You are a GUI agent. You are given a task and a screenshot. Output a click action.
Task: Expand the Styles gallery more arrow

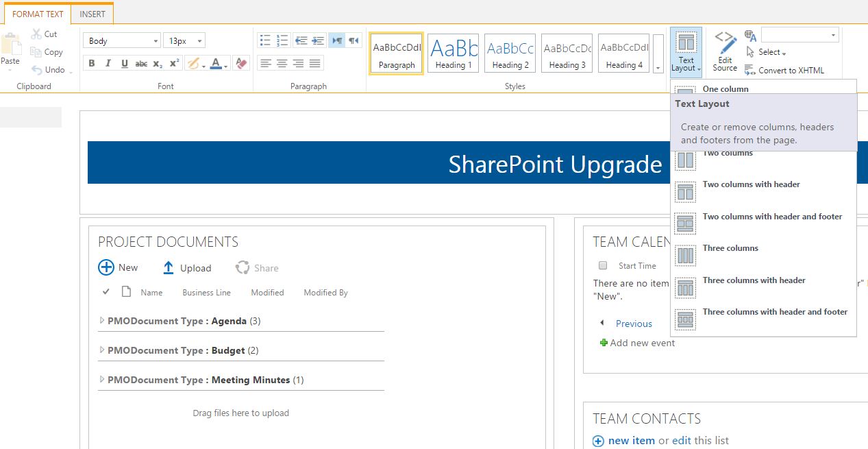[x=658, y=53]
